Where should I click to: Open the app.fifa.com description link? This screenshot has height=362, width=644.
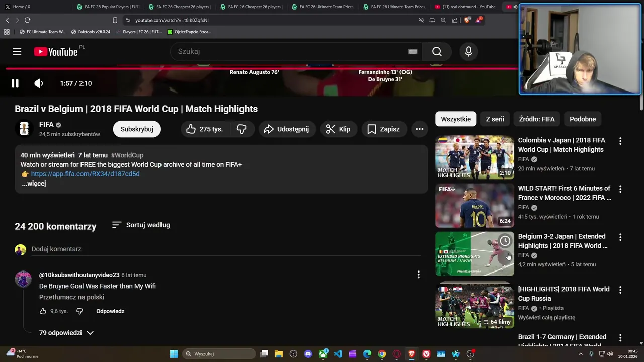pyautogui.click(x=85, y=174)
